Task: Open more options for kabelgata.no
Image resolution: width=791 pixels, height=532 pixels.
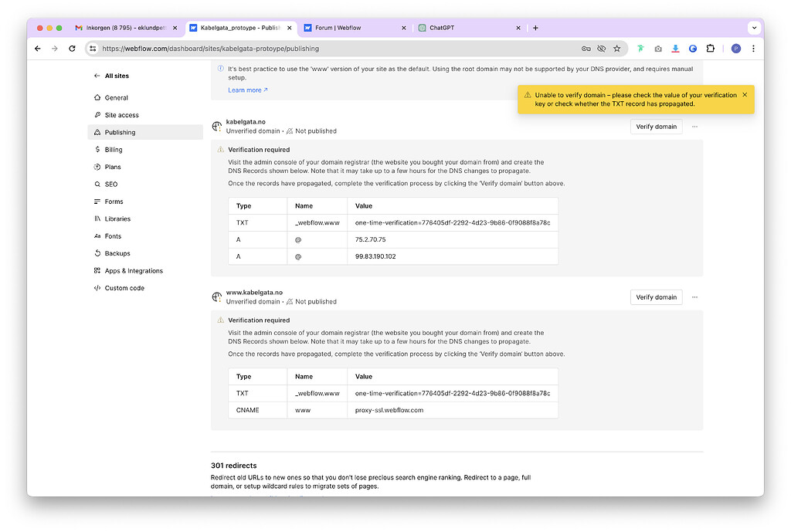Action: point(694,127)
